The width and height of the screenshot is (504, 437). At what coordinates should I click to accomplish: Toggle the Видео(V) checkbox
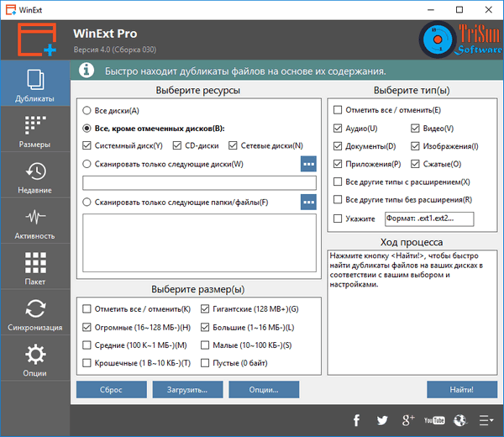click(x=415, y=129)
